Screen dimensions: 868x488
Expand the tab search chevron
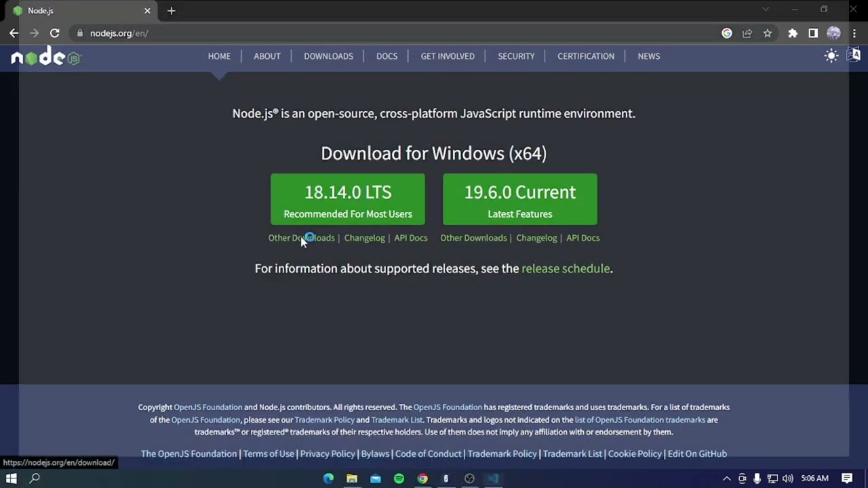tap(766, 9)
